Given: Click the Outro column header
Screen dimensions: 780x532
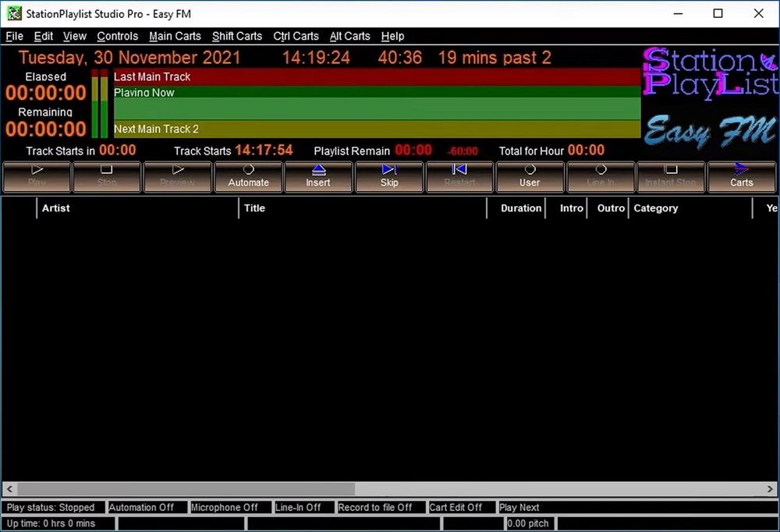Looking at the screenshot, I should coord(608,208).
